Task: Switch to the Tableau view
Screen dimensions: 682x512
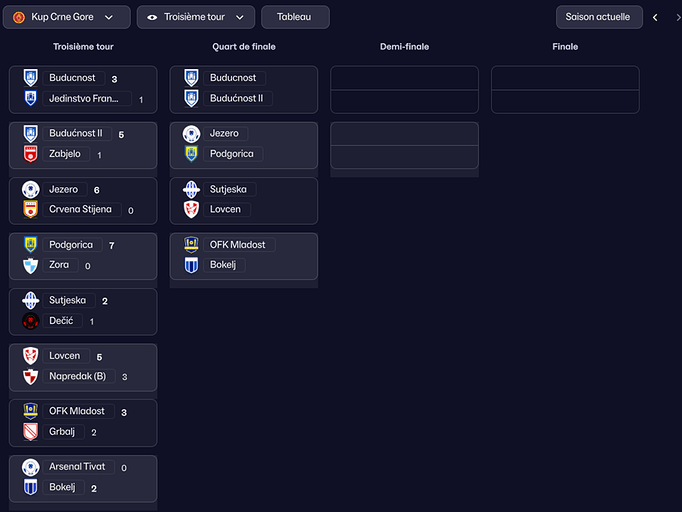Action: 294,17
